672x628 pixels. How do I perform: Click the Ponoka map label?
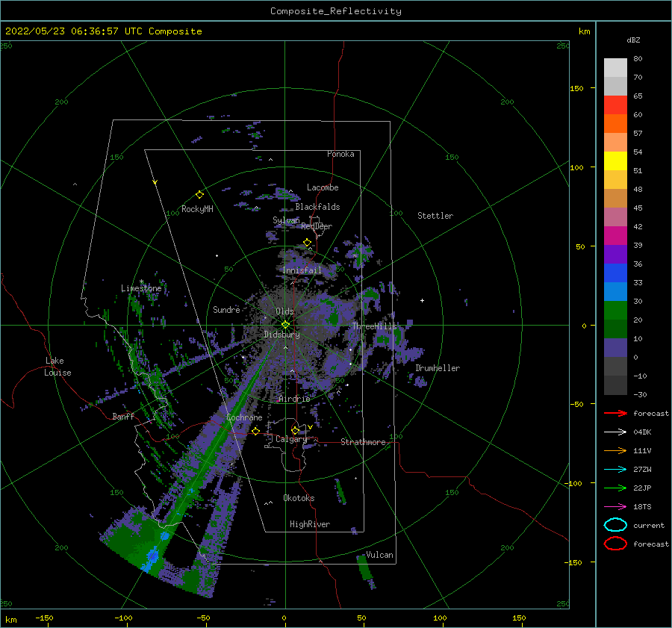pyautogui.click(x=340, y=154)
